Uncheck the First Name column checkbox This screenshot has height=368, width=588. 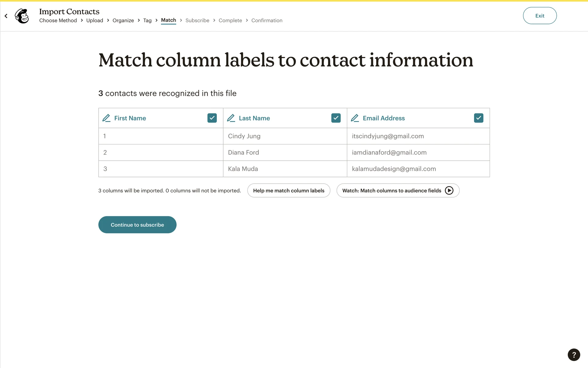click(212, 118)
